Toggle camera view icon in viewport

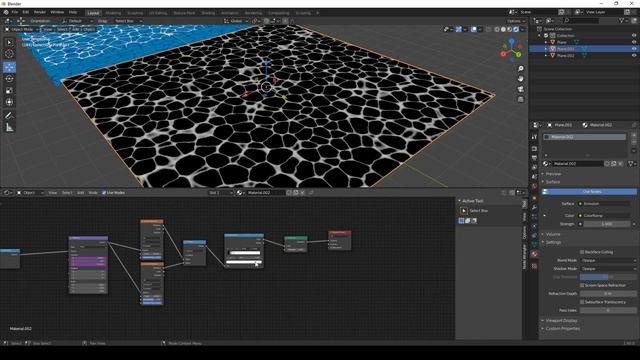[x=520, y=89]
